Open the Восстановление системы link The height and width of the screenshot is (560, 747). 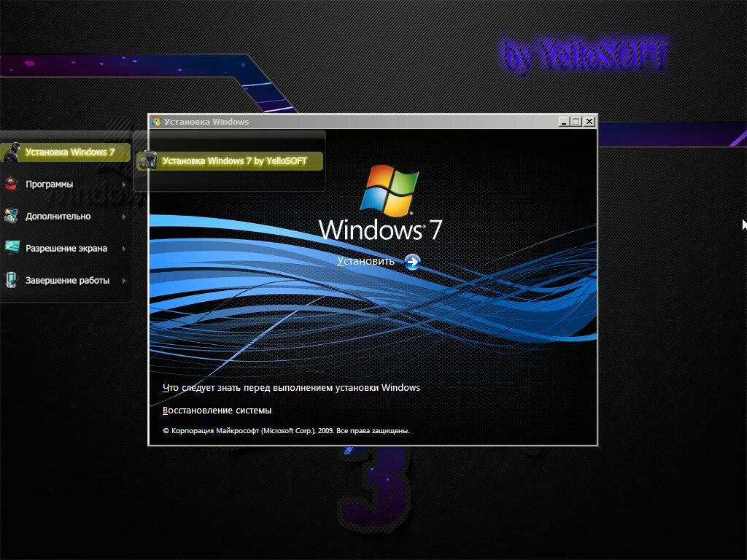point(217,410)
